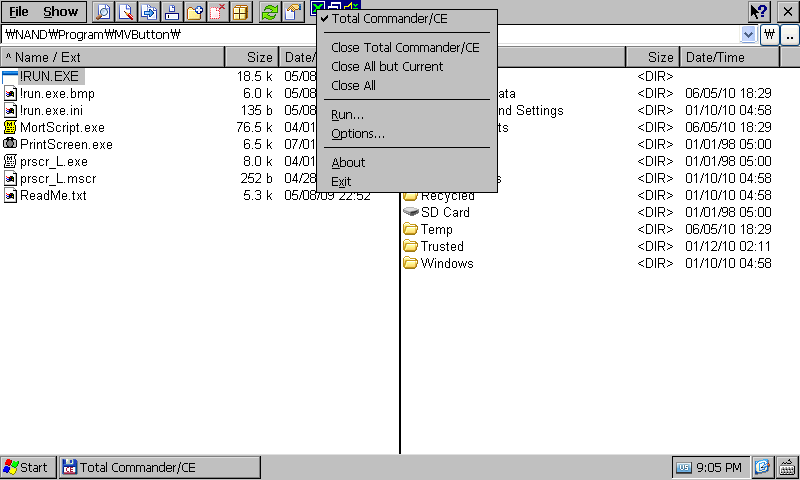
Task: Click the context Help arrow-question icon
Action: (759, 11)
